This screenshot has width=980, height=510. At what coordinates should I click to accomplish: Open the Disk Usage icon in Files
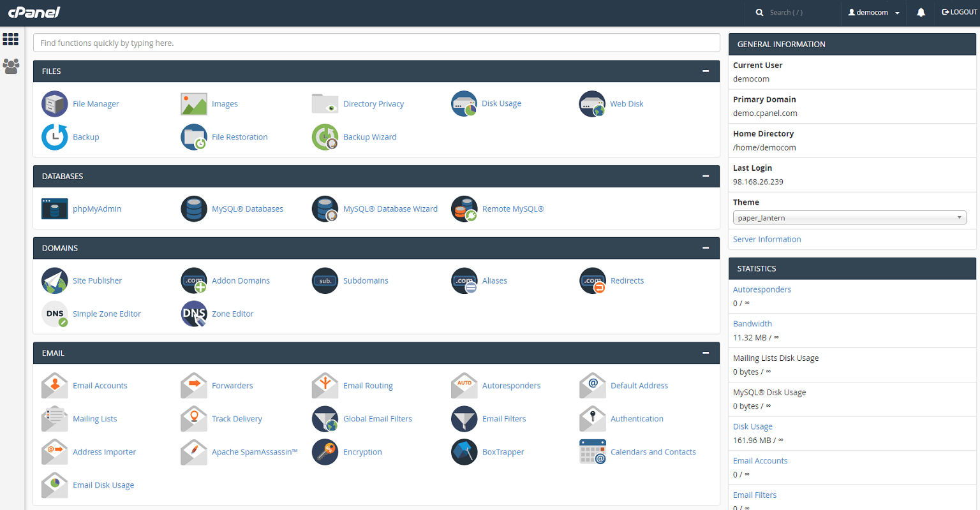click(464, 104)
